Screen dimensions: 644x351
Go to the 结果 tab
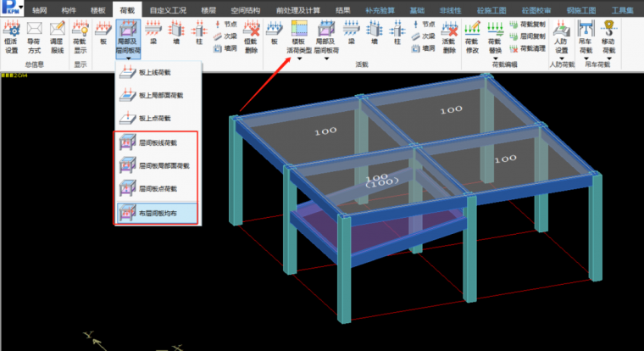342,10
